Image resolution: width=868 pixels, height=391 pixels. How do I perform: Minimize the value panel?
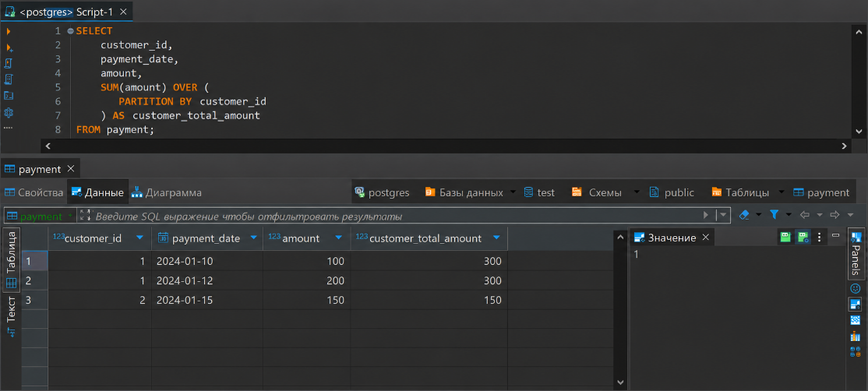(836, 235)
